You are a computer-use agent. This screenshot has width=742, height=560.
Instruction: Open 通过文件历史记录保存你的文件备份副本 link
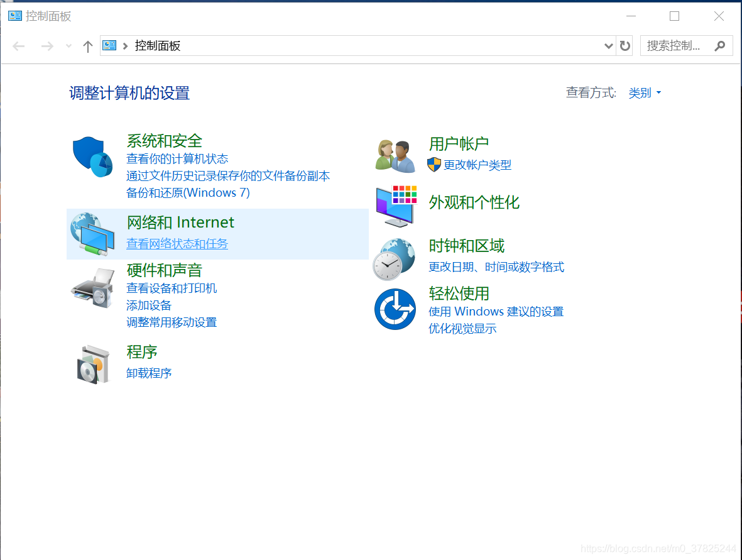pos(228,175)
